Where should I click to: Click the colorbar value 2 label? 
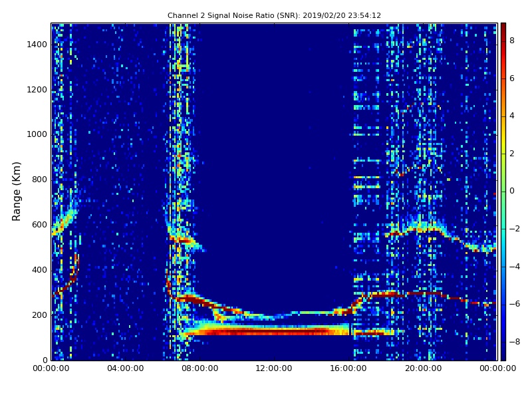[x=512, y=154]
